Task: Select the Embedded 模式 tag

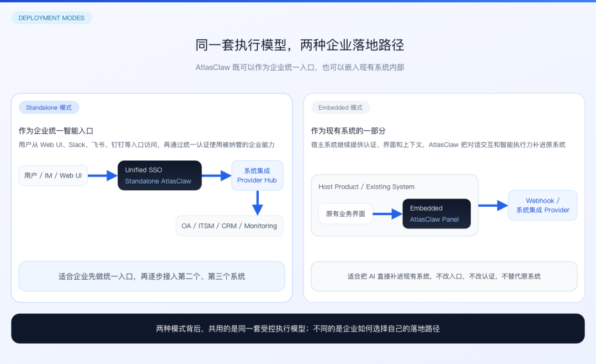Action: (x=340, y=108)
